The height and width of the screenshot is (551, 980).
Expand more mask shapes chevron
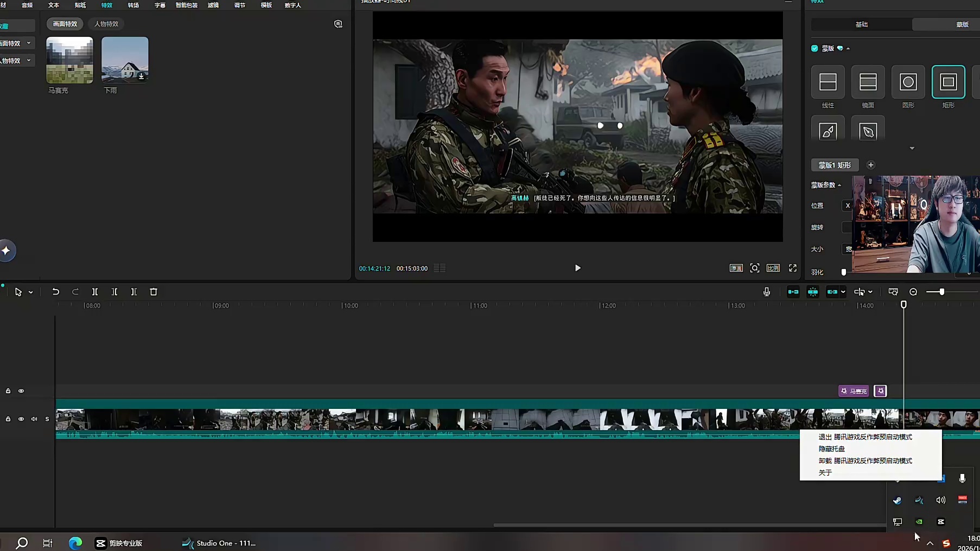(x=912, y=148)
